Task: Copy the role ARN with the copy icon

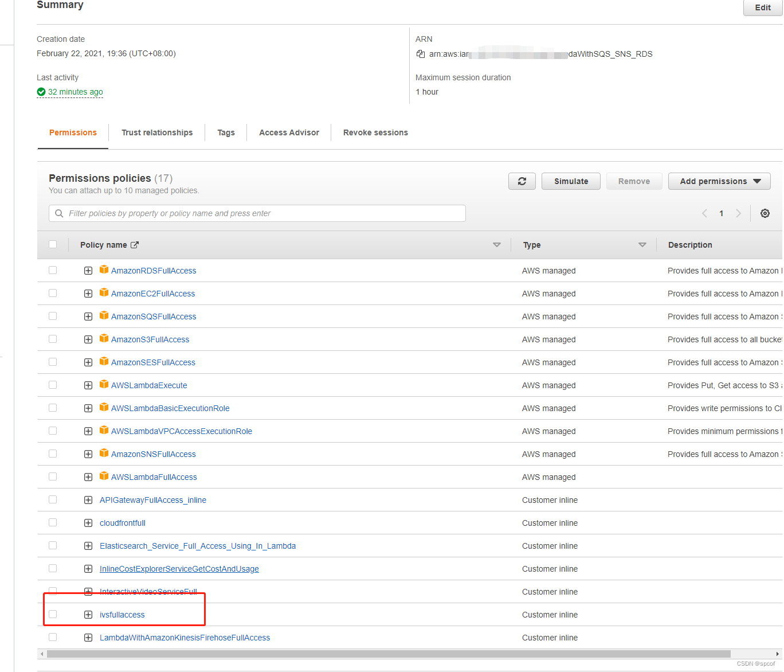Action: pos(421,54)
